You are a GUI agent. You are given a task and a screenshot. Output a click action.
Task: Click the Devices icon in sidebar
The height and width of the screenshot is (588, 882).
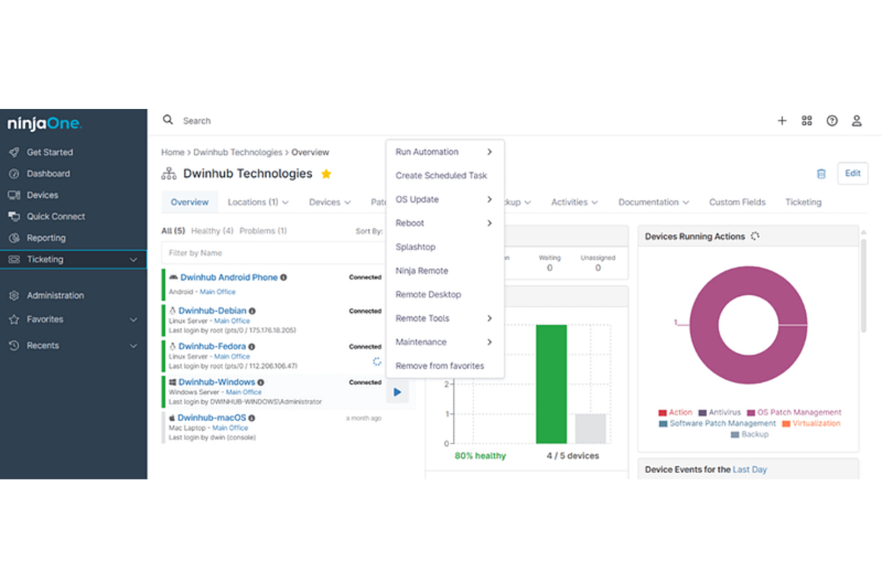click(x=14, y=195)
